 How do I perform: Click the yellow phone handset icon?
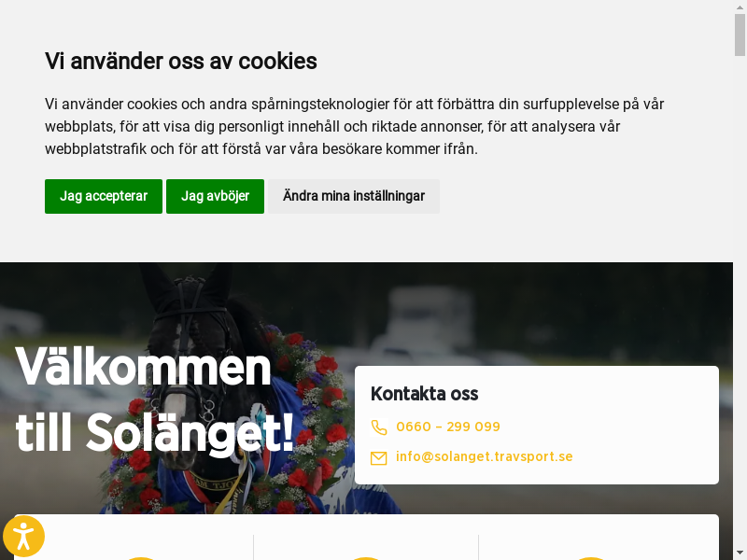click(x=379, y=427)
